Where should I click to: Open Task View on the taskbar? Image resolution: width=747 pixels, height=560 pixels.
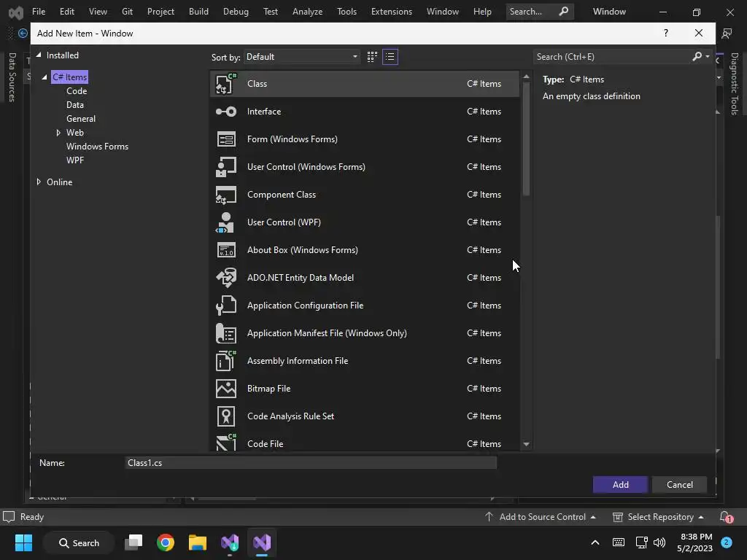133,542
